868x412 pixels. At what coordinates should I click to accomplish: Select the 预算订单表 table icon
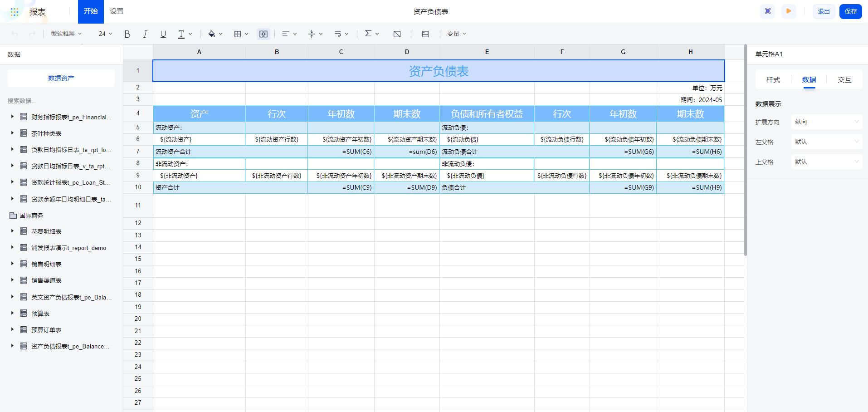click(24, 330)
